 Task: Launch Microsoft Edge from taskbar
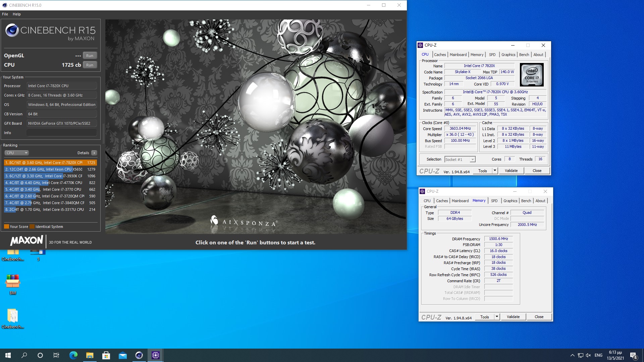click(x=73, y=355)
